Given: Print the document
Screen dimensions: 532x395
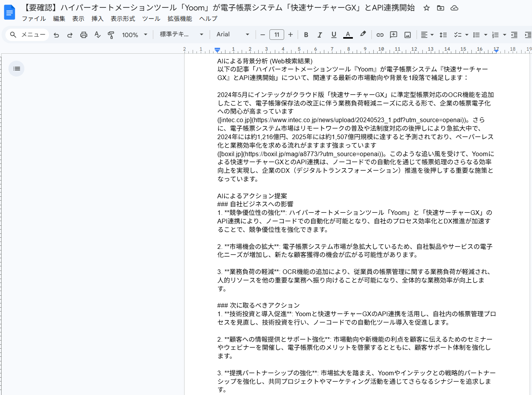Looking at the screenshot, I should coord(84,35).
